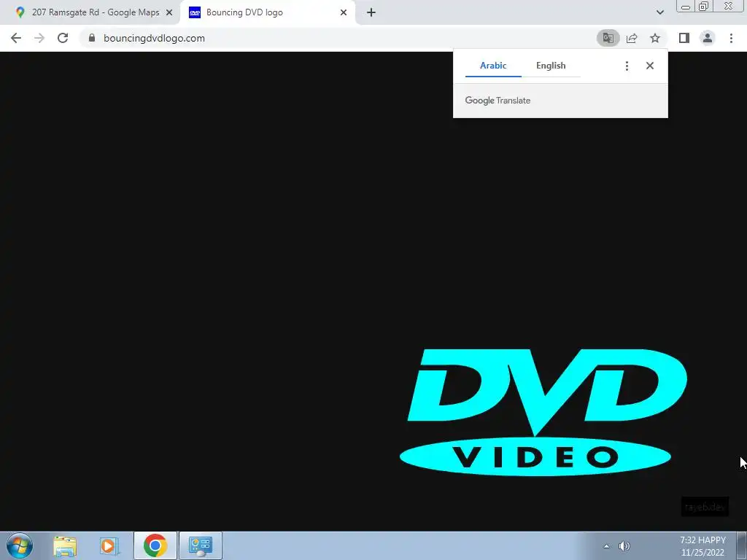Click the forward navigation arrow

pos(39,38)
